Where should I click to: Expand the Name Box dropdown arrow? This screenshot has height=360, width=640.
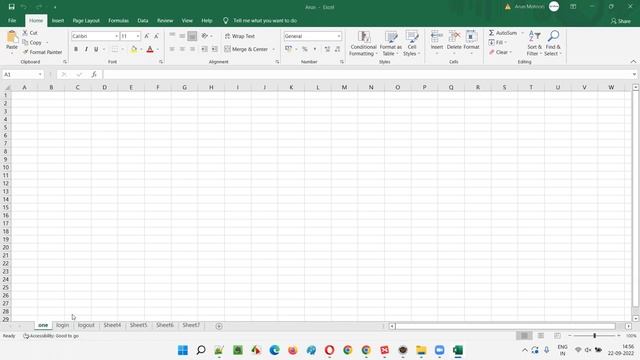(x=40, y=74)
